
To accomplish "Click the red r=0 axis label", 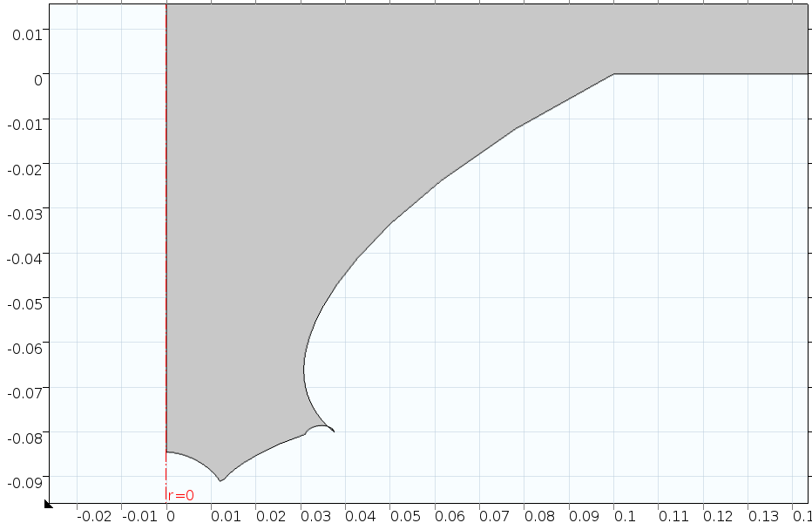I will tap(181, 495).
